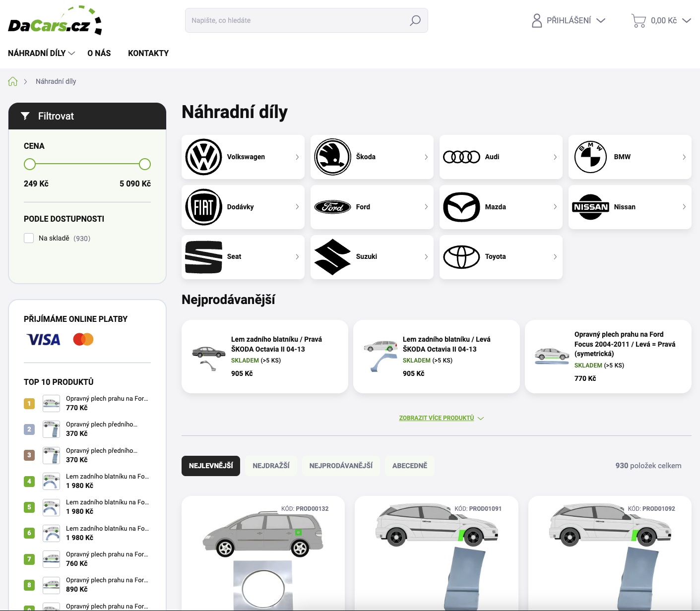Click the minimum price slider handle

click(30, 164)
